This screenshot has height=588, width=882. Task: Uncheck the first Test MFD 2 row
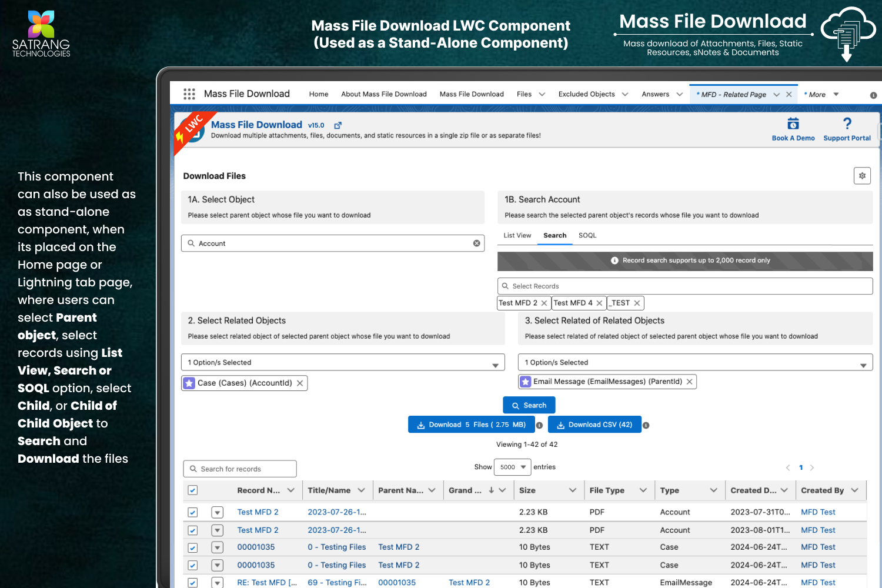tap(193, 513)
